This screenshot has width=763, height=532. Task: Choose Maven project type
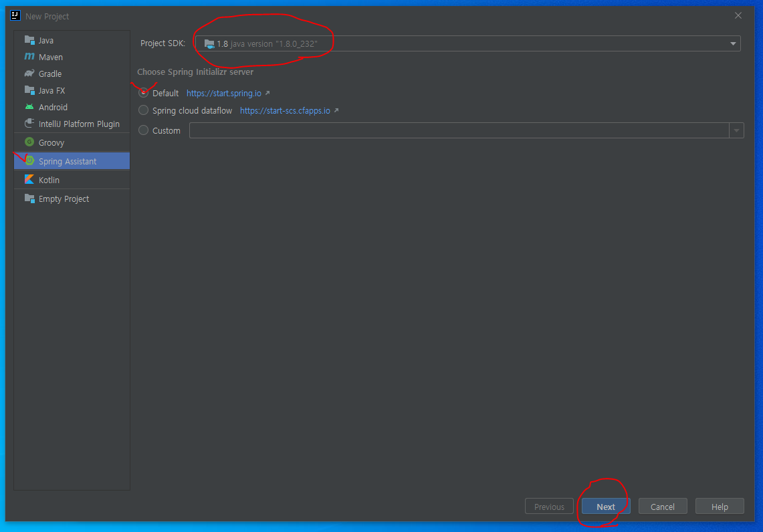[72, 57]
